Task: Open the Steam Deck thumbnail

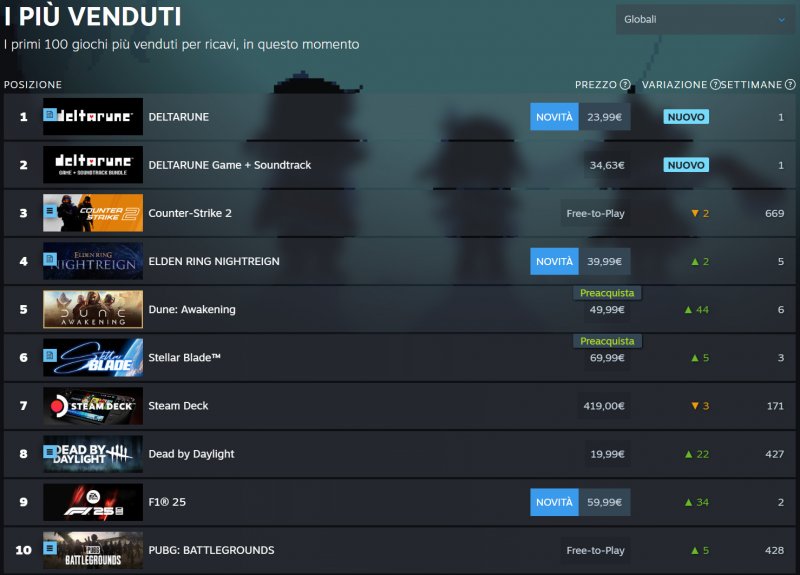Action: [x=93, y=406]
